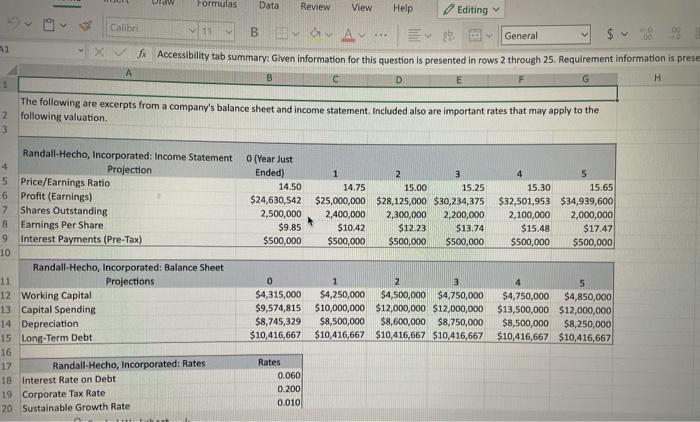
Task: Select the 0.060 interest rate cell
Action: click(x=270, y=376)
